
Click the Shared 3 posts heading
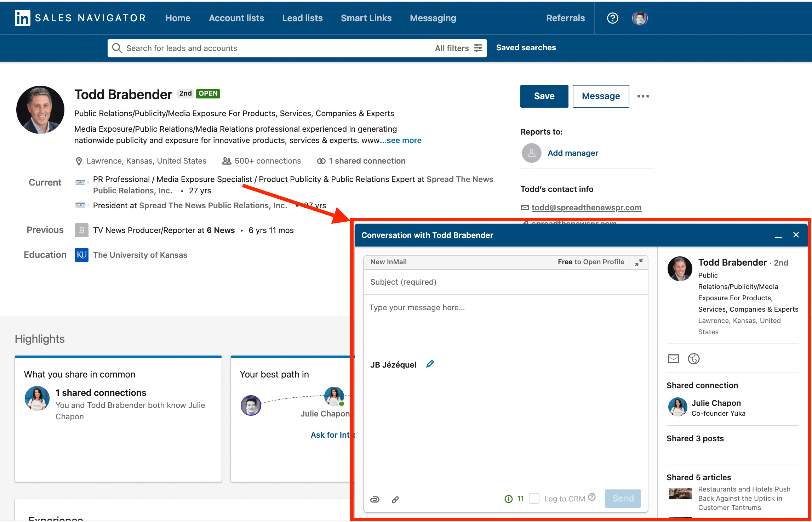pos(695,438)
